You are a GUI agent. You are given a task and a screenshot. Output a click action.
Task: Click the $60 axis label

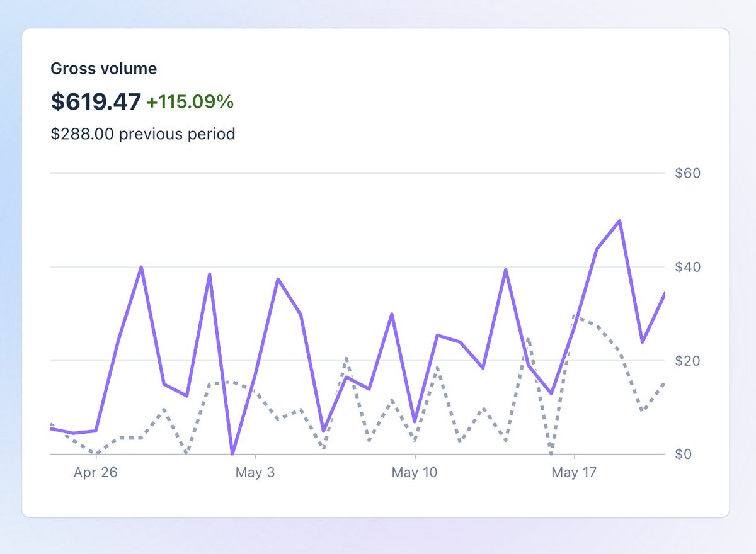click(x=687, y=173)
